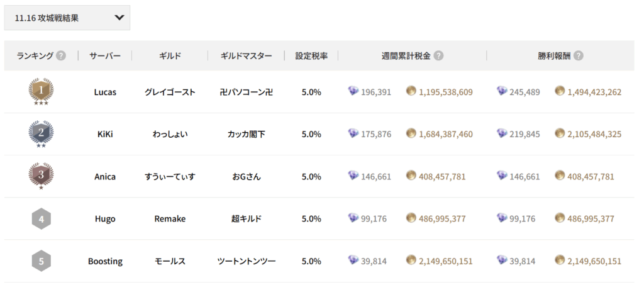Click the help icon beside 勝利報酬
Screen dimensions: 644x292
(x=578, y=55)
